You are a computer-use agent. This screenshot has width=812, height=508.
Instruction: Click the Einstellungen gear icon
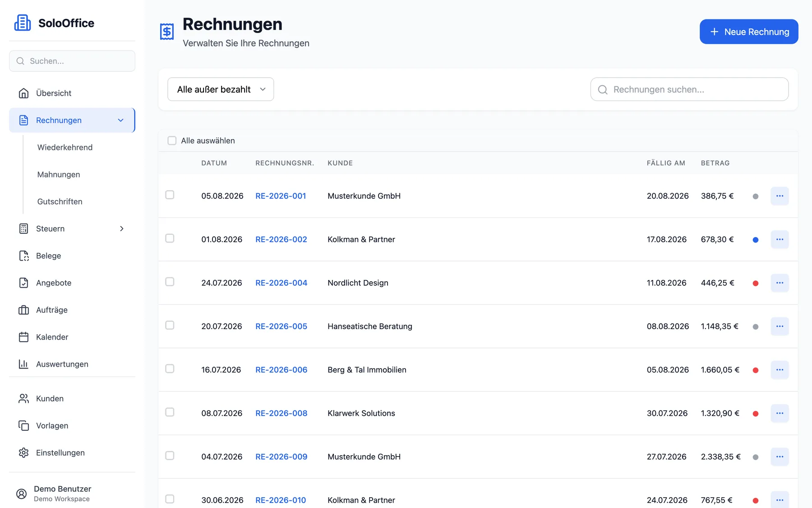pos(23,452)
